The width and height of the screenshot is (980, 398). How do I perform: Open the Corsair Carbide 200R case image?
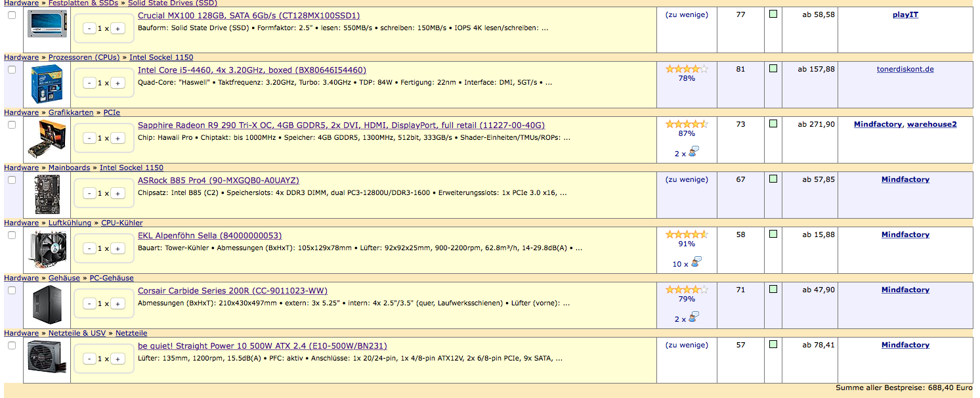pyautogui.click(x=47, y=305)
